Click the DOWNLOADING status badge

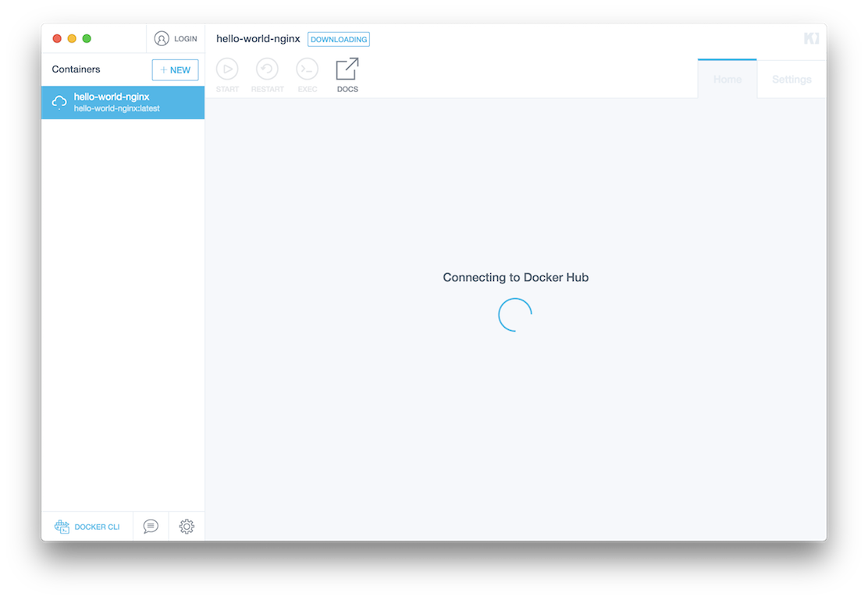338,39
